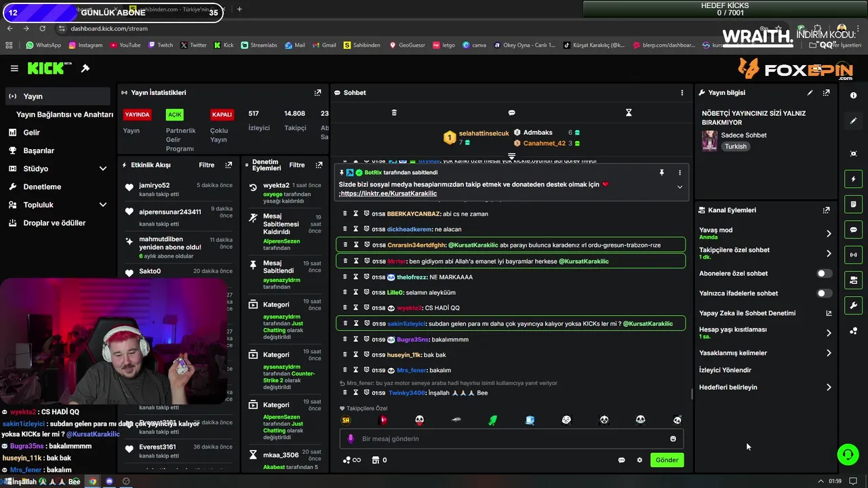Click the pencil icon in the right sidebar
868x488 pixels.
[854, 121]
